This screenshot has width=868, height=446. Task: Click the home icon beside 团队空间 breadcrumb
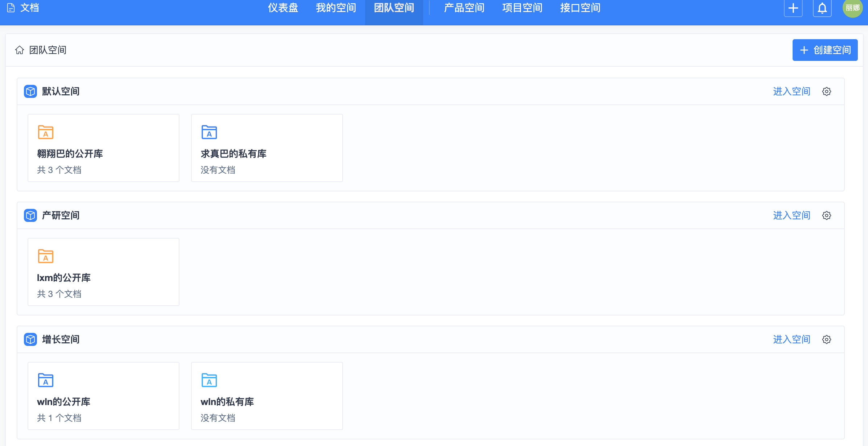click(x=20, y=50)
